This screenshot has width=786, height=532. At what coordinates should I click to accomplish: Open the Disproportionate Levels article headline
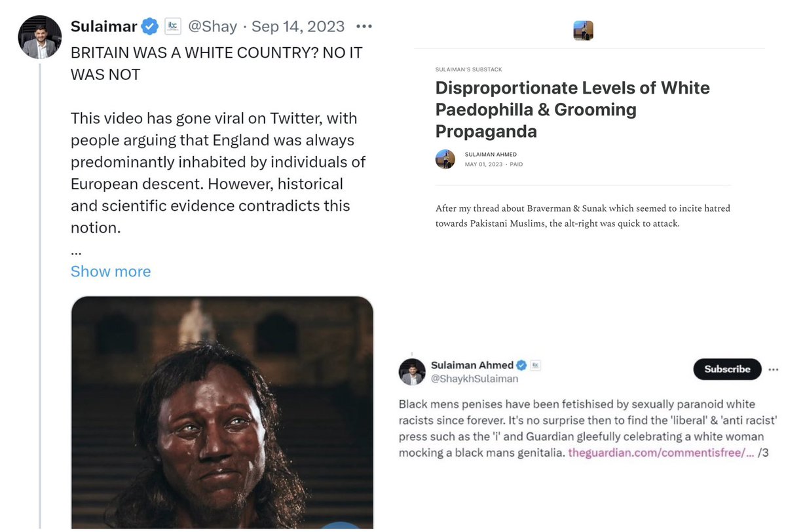click(572, 109)
